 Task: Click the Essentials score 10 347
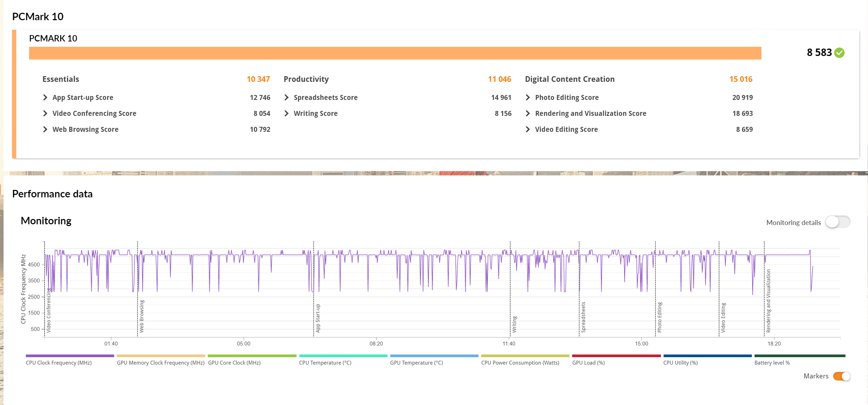pos(258,79)
